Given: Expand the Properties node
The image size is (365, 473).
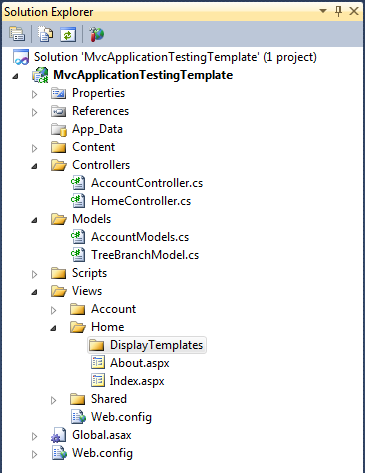Looking at the screenshot, I should pos(34,94).
